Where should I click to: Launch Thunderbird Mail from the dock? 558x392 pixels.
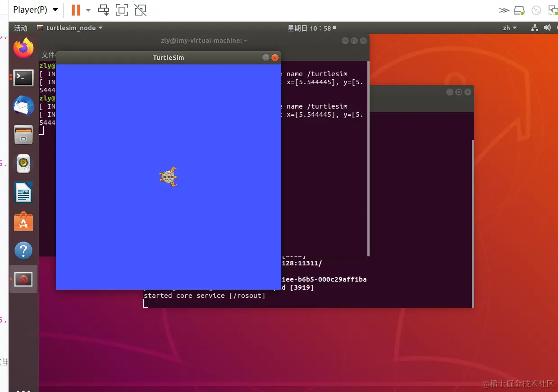click(x=23, y=106)
